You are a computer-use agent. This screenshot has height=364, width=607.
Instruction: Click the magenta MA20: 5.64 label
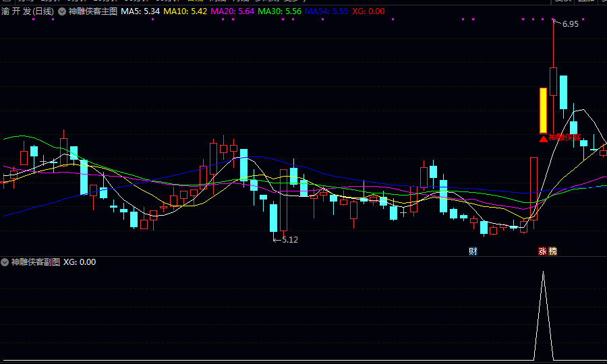(232, 11)
